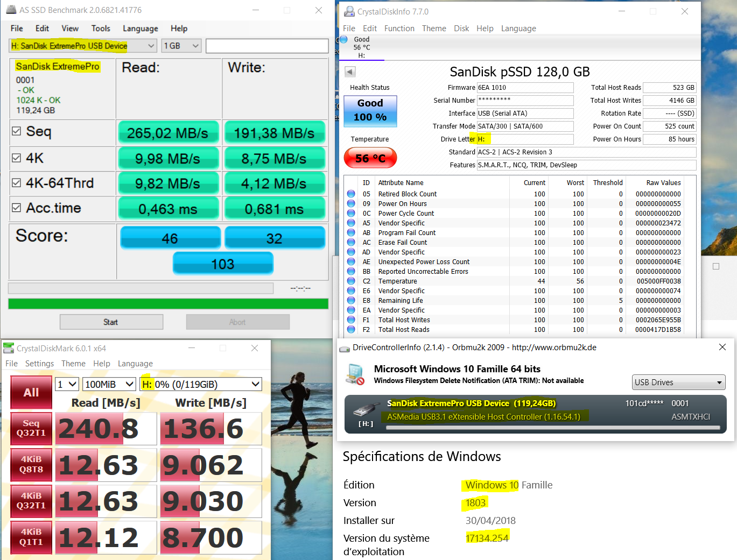Click the Good 100 % health status button
The width and height of the screenshot is (737, 560).
tap(370, 111)
